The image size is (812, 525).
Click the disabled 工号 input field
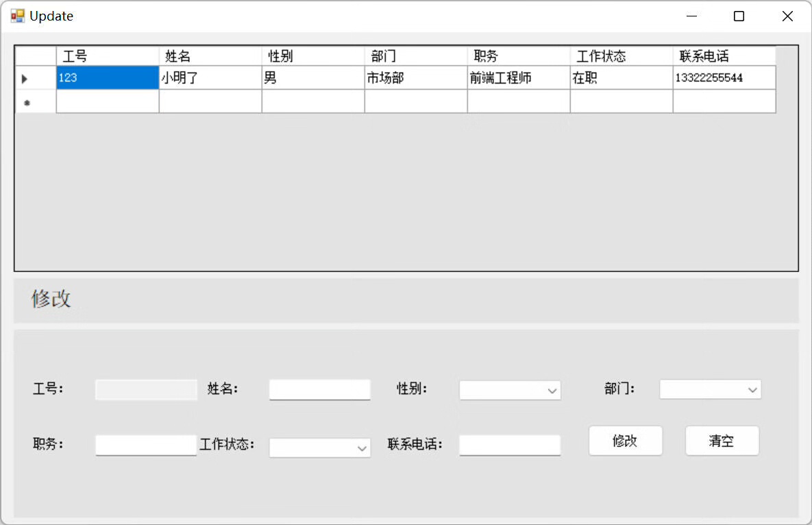coord(146,389)
